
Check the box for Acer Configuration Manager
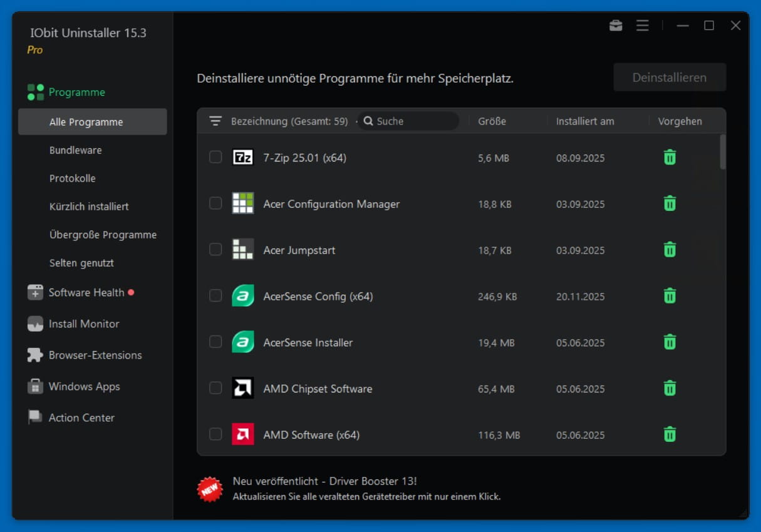pos(215,203)
